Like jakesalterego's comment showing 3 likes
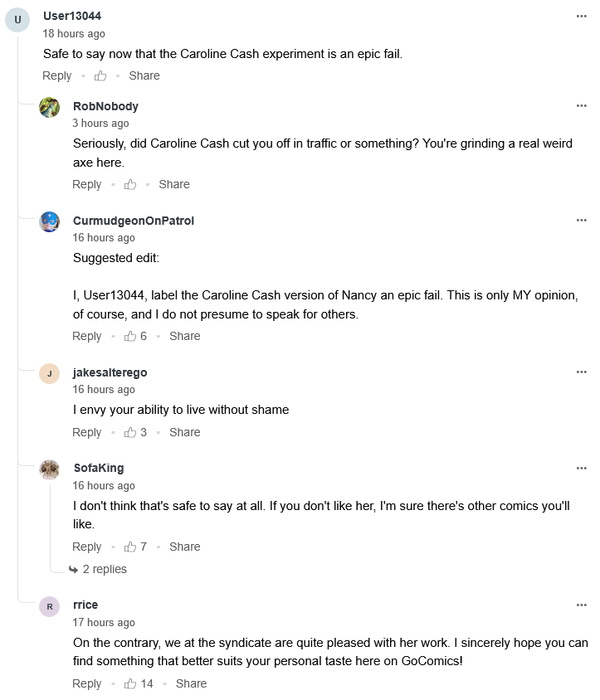 click(130, 432)
